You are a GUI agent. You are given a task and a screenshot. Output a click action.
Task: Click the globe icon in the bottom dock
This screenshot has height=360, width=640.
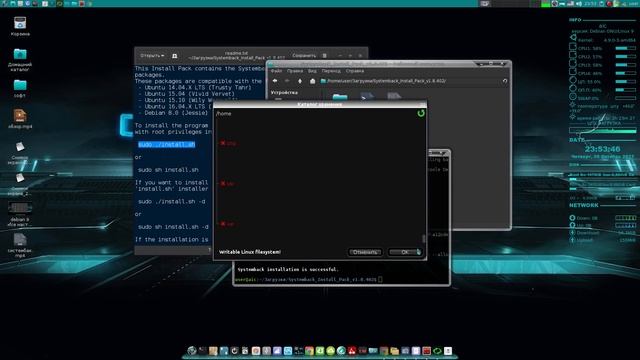point(192,351)
